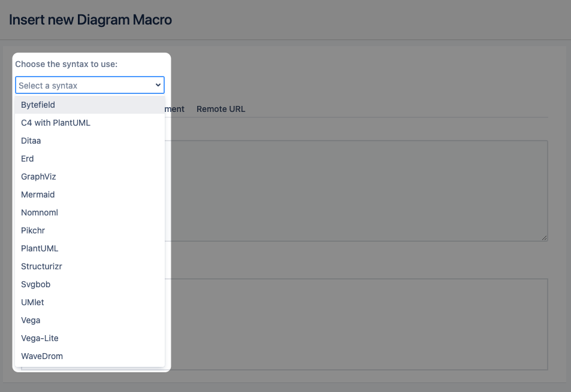
Task: Open the Select a syntax dropdown
Action: [x=90, y=85]
